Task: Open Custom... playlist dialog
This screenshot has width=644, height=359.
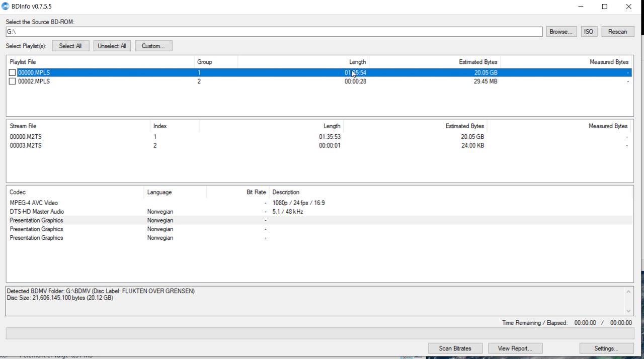Action: [153, 46]
